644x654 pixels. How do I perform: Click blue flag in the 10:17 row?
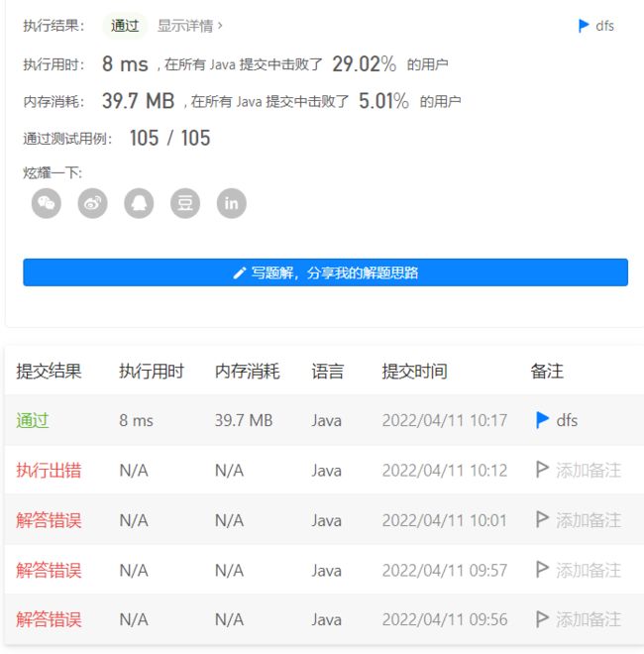coord(542,419)
